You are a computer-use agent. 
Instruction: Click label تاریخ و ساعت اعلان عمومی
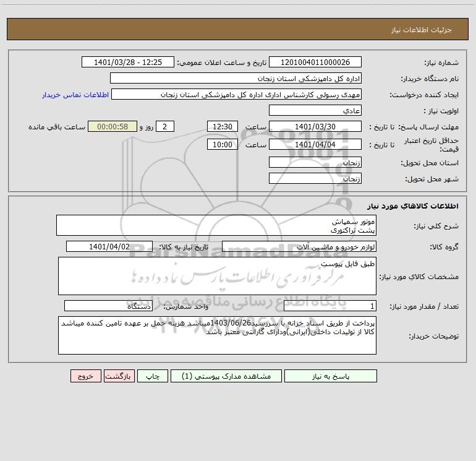221,62
